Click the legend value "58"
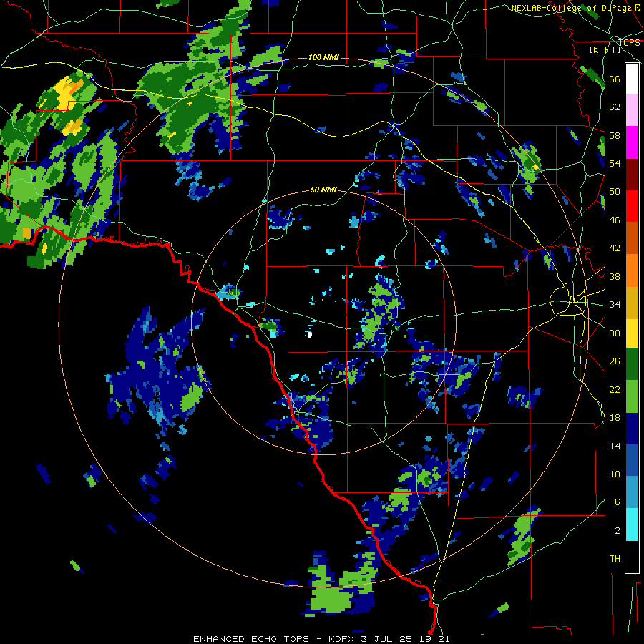The height and width of the screenshot is (644, 644). (615, 135)
